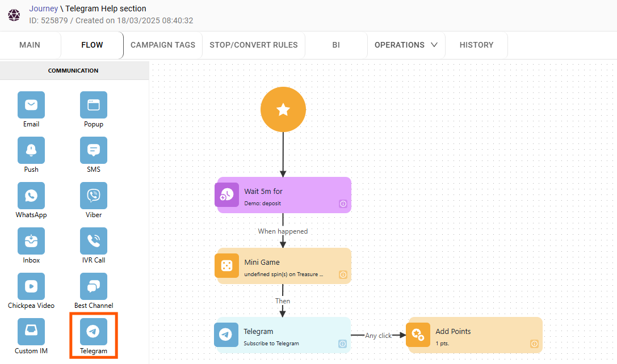Select the Email communication icon
This screenshot has height=364, width=617.
click(x=31, y=105)
